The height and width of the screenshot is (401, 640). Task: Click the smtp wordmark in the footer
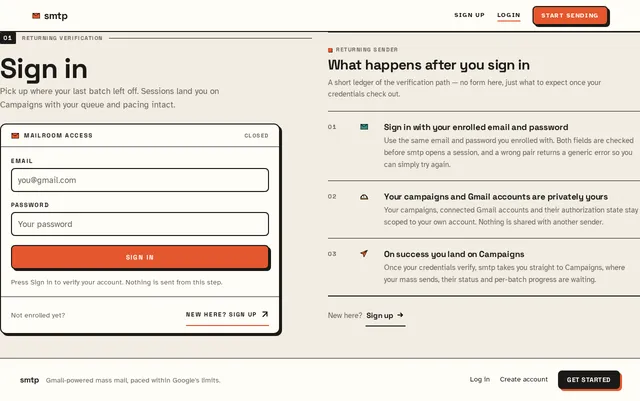click(x=29, y=380)
